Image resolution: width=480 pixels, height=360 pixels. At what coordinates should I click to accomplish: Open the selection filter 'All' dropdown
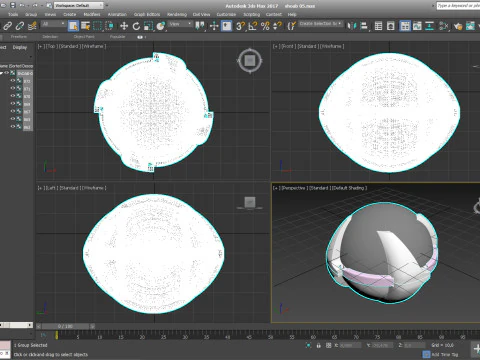[x=53, y=24]
